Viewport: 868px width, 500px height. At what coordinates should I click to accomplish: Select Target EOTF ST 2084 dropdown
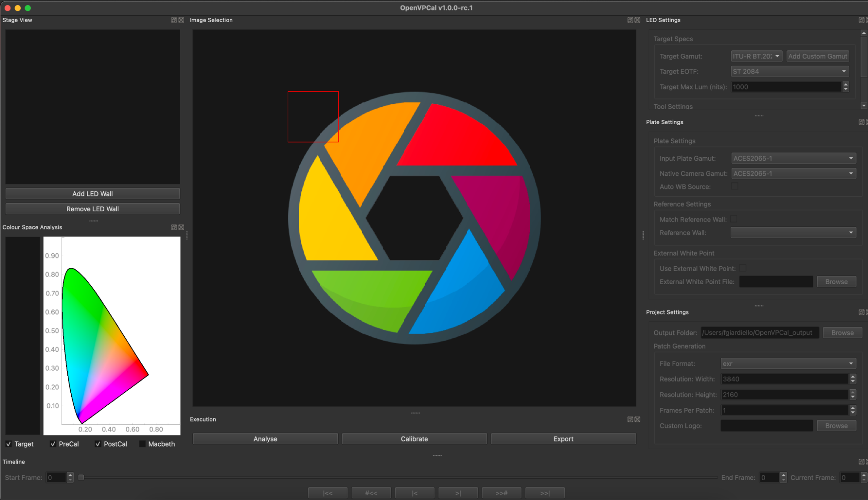[x=790, y=72]
